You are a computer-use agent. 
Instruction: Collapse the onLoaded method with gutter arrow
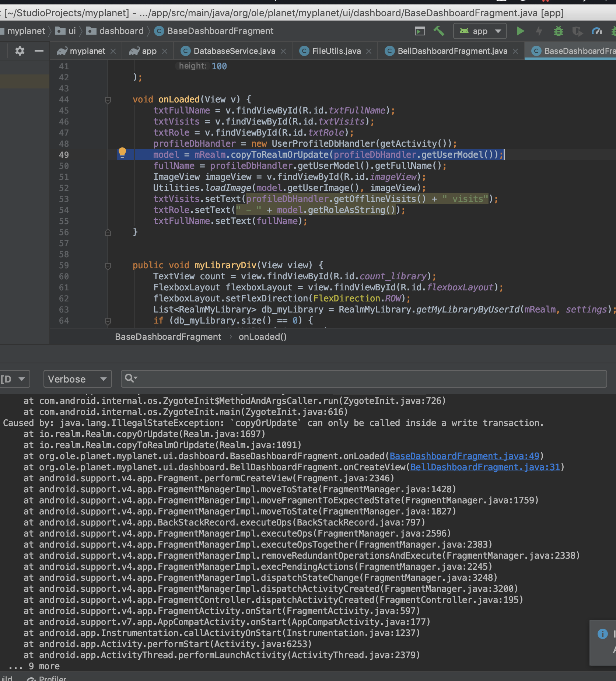point(108,99)
